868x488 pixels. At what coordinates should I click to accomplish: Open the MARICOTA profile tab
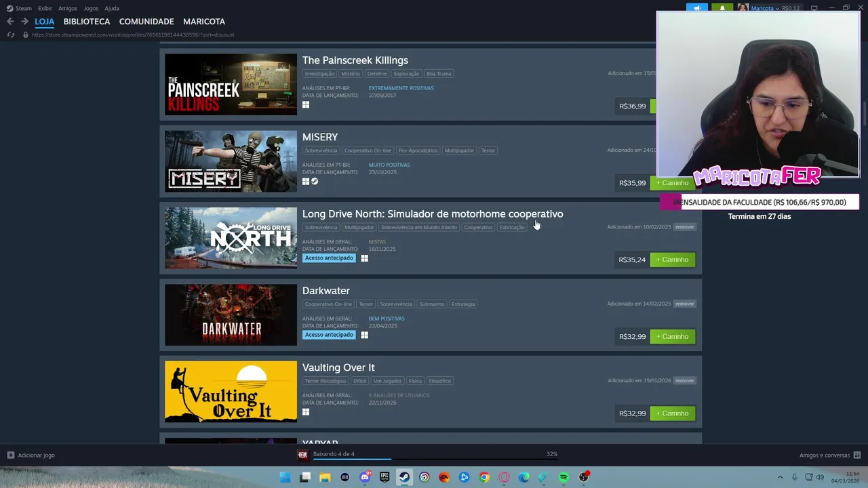point(204,22)
